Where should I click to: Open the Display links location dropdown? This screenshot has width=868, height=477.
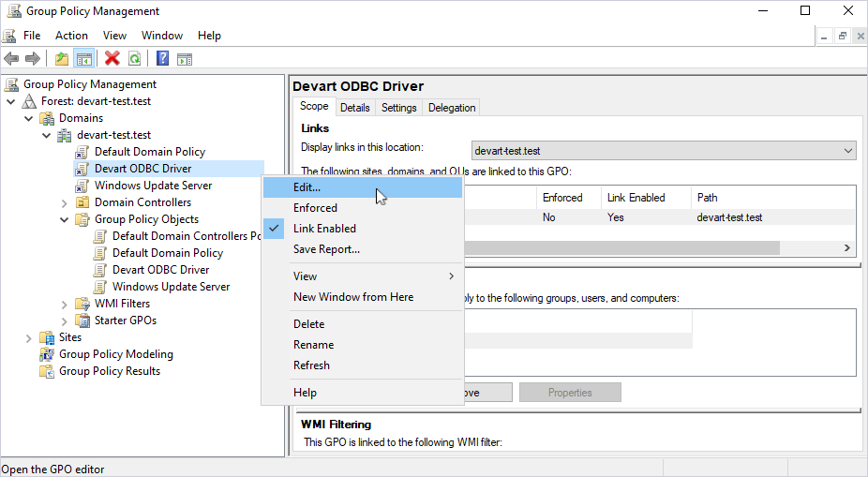point(848,151)
